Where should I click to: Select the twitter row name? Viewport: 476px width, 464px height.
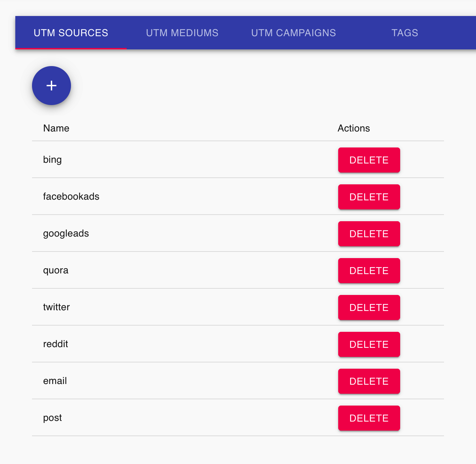[56, 307]
